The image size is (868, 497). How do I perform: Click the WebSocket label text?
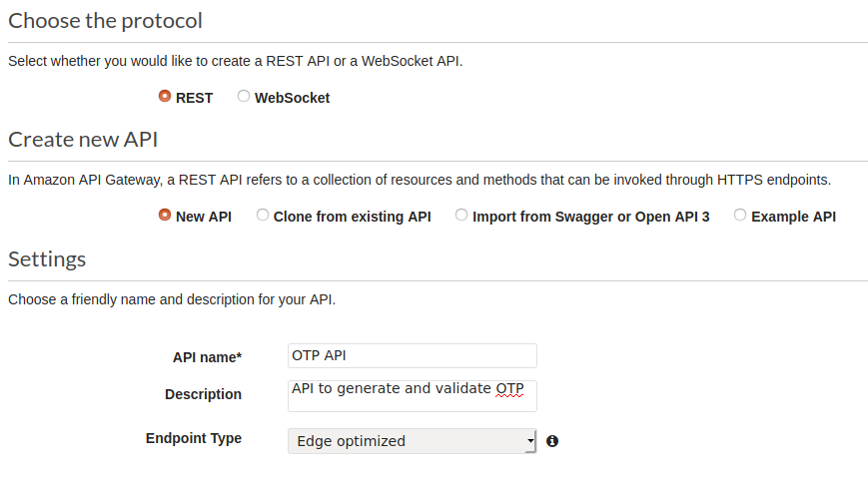pos(292,98)
